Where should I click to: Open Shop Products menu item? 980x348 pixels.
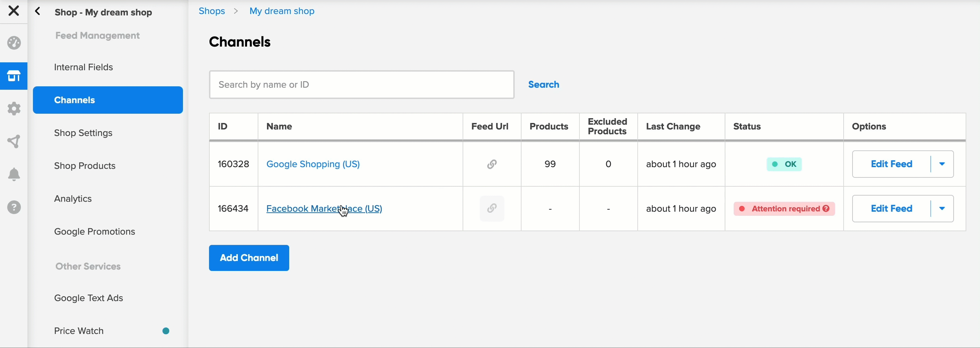[x=84, y=166]
